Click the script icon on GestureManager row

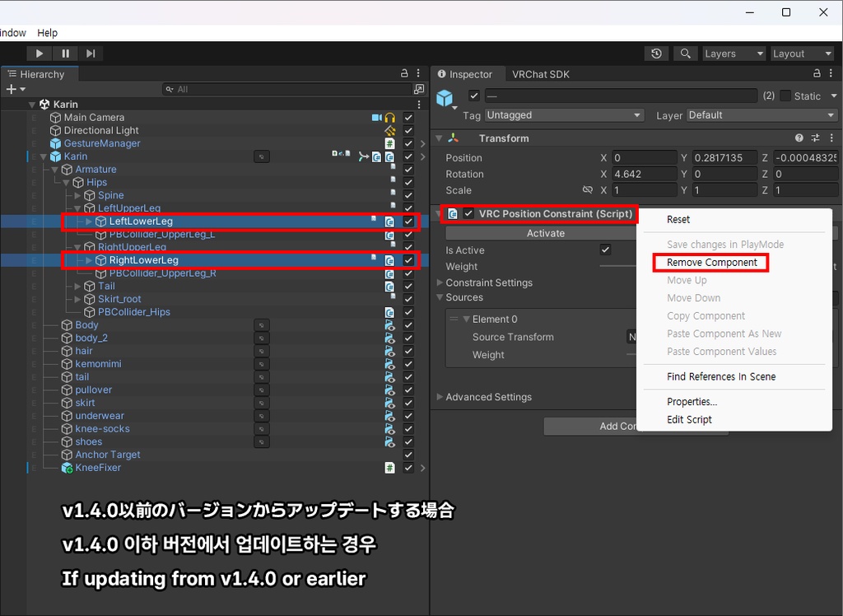[x=389, y=143]
